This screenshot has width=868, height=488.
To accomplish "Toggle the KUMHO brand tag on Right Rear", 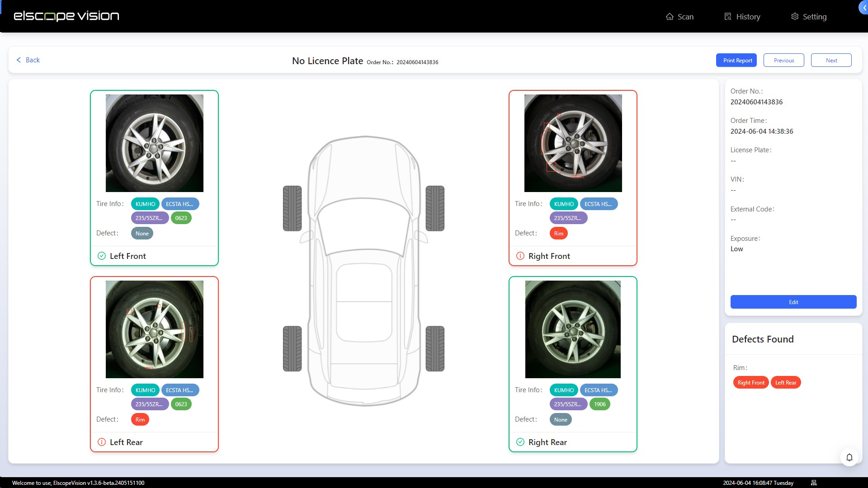I will (564, 390).
